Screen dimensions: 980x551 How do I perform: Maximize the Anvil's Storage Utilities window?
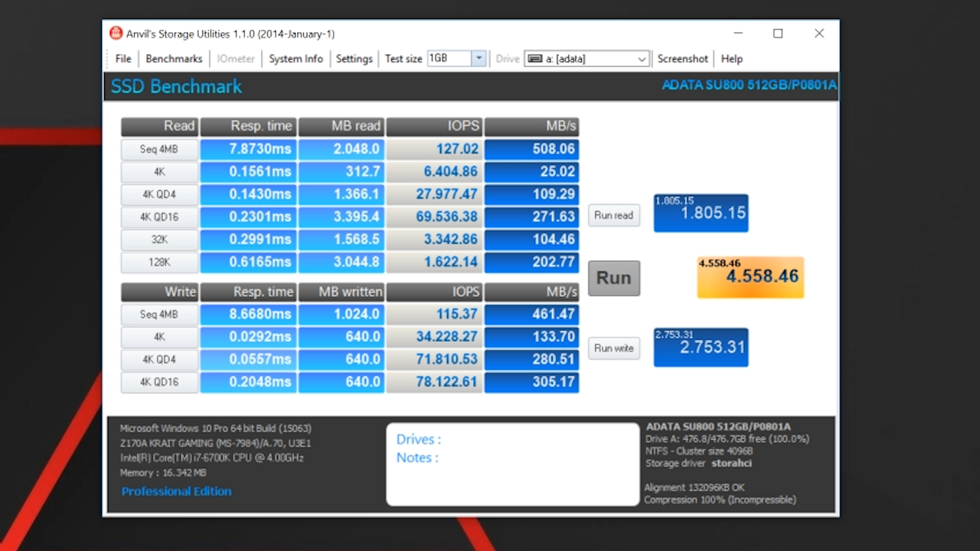coord(778,33)
